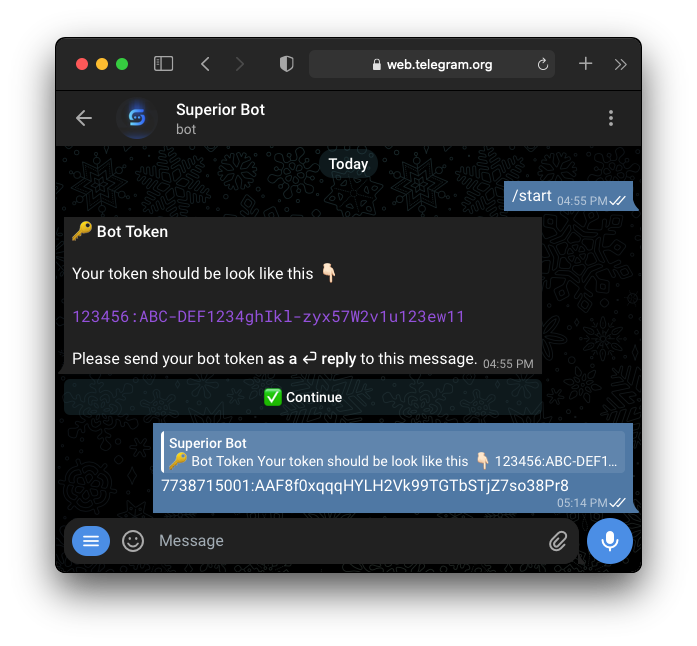Toggle the Safari sidebar icon

(x=163, y=64)
